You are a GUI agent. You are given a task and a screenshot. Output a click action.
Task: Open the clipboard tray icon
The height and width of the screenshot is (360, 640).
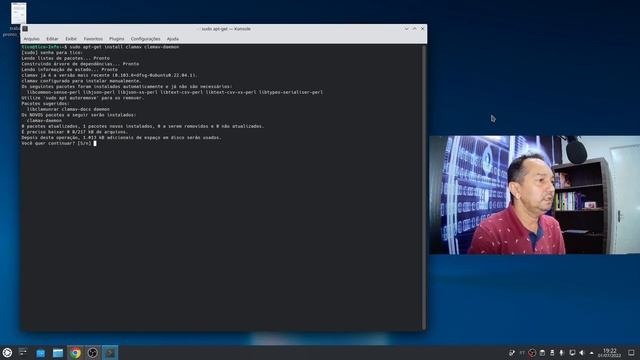542,353
